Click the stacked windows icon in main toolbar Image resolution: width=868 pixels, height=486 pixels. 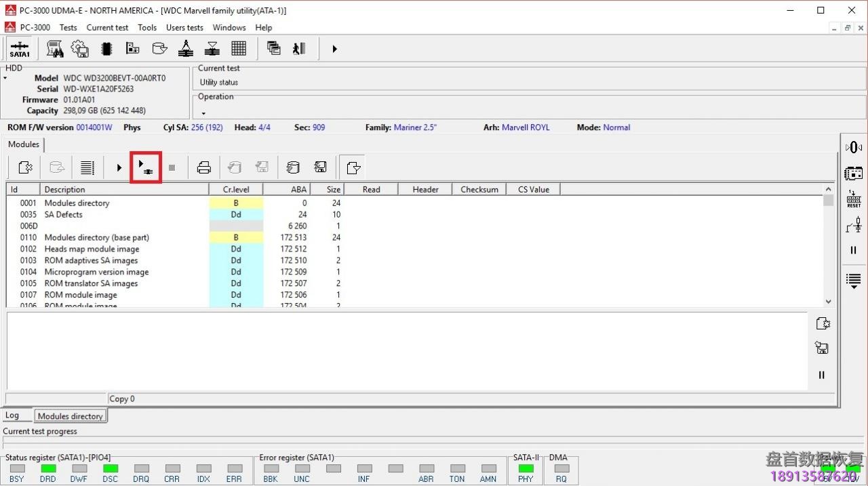tap(274, 49)
